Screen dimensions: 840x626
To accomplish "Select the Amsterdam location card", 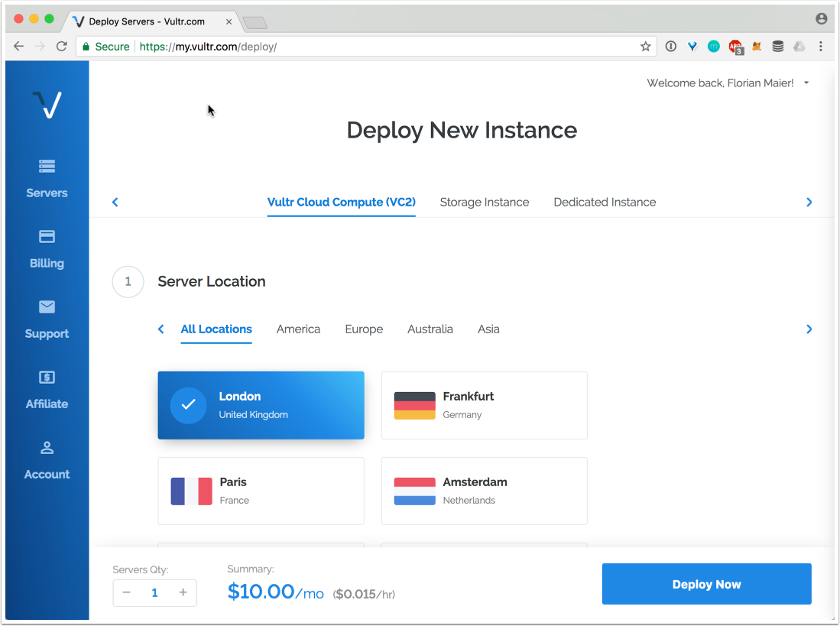I will click(485, 491).
